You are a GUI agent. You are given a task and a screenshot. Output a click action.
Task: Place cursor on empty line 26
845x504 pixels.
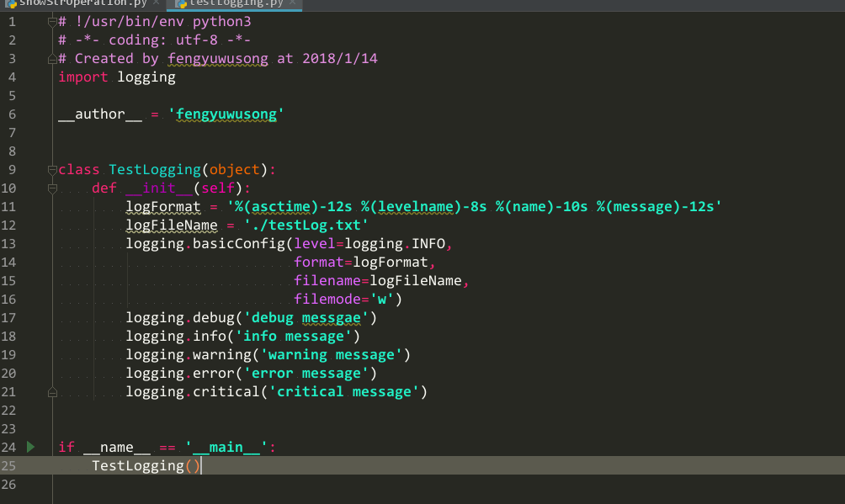click(x=431, y=484)
